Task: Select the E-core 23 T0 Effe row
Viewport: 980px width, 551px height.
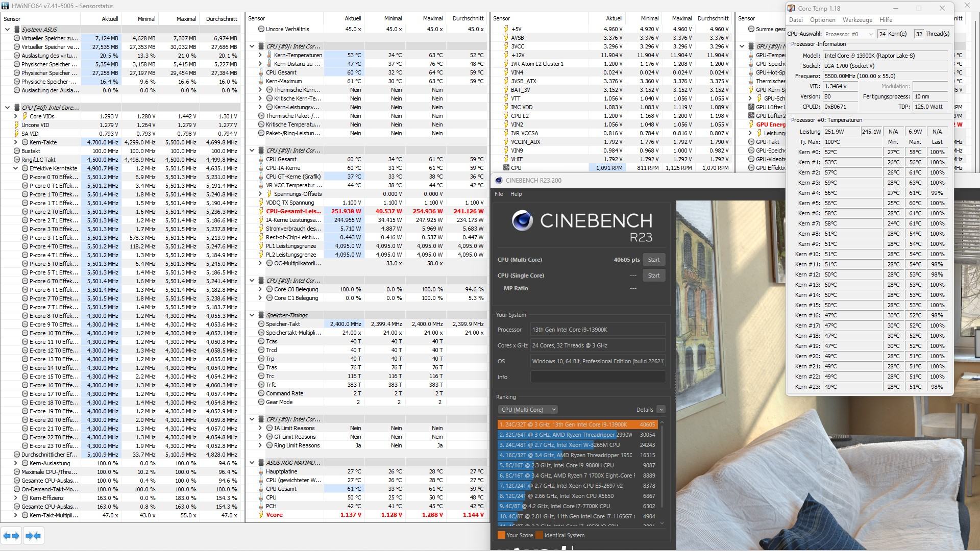Action: pos(121,446)
